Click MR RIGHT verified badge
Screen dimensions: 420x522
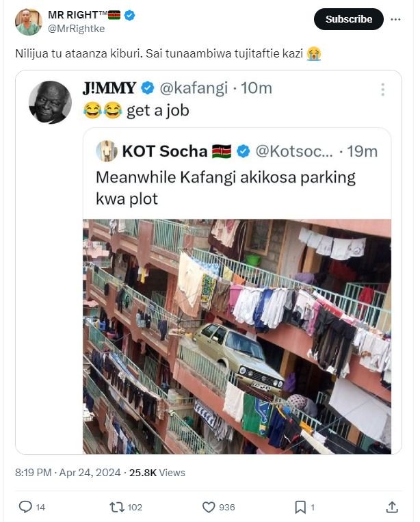129,15
